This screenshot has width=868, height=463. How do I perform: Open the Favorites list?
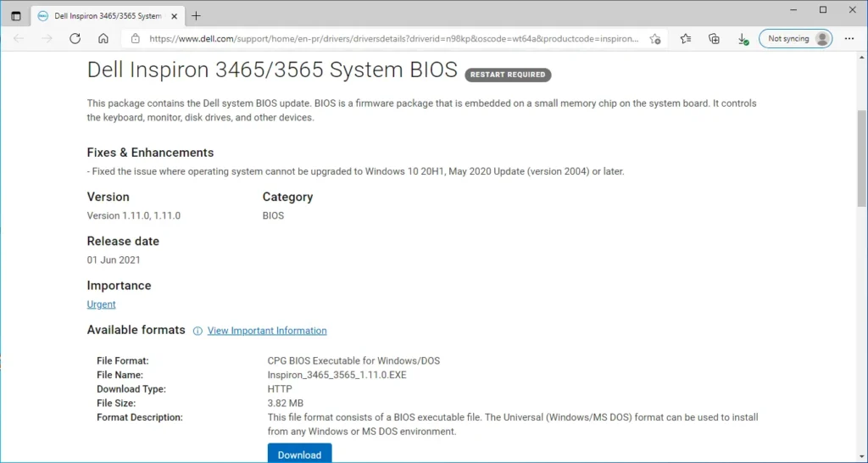click(x=686, y=38)
